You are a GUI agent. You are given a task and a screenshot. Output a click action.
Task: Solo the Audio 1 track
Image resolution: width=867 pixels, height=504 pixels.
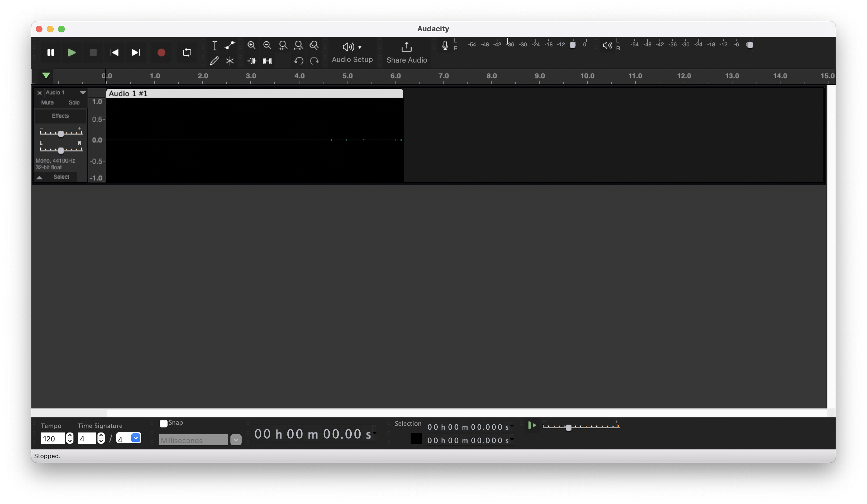(74, 102)
